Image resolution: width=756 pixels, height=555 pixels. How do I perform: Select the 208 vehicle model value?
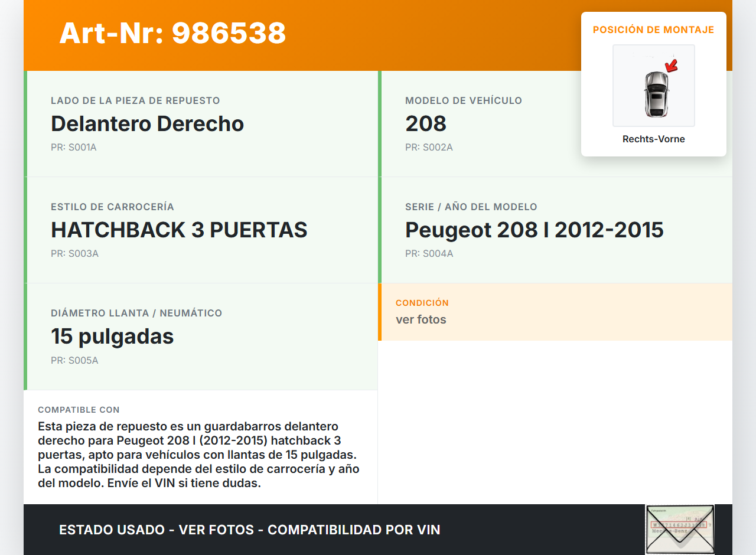click(x=425, y=124)
